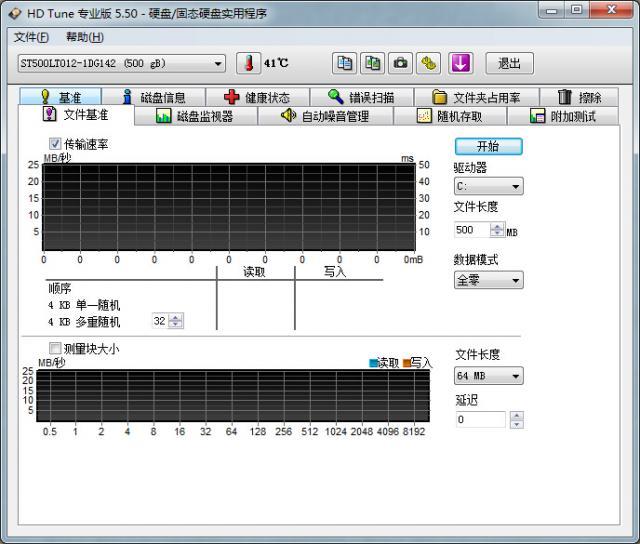Click the 延迟 delay input field
640x544 pixels.
[x=480, y=420]
